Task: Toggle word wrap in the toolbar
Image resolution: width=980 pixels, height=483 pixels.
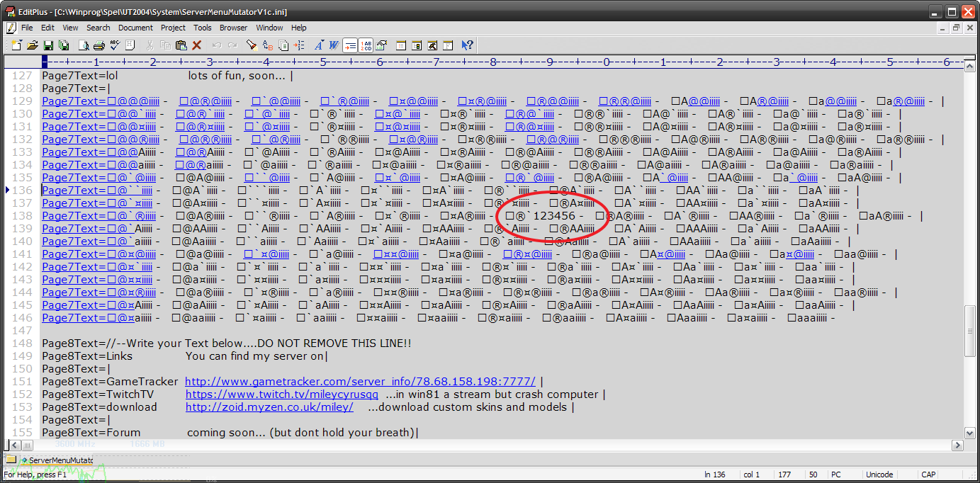Action: tap(350, 45)
